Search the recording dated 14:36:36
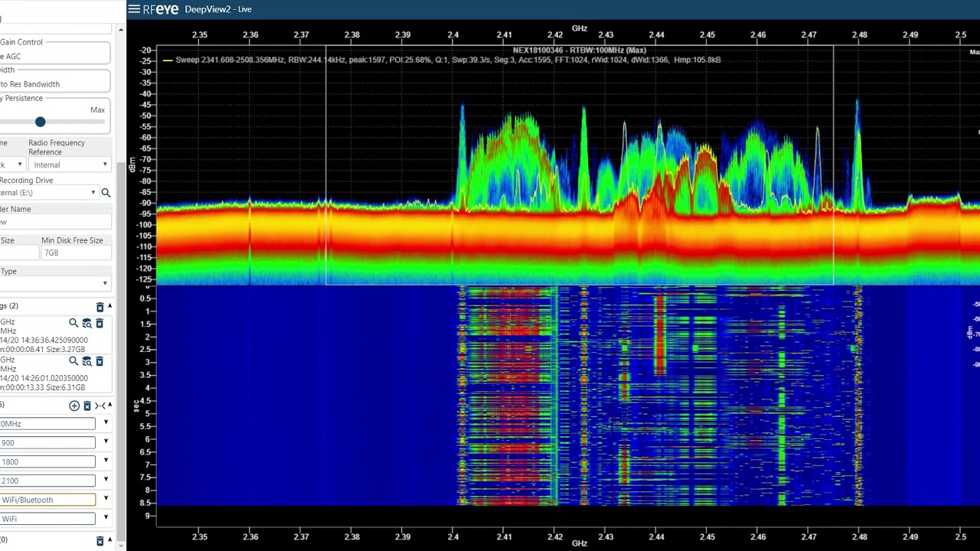 (73, 324)
